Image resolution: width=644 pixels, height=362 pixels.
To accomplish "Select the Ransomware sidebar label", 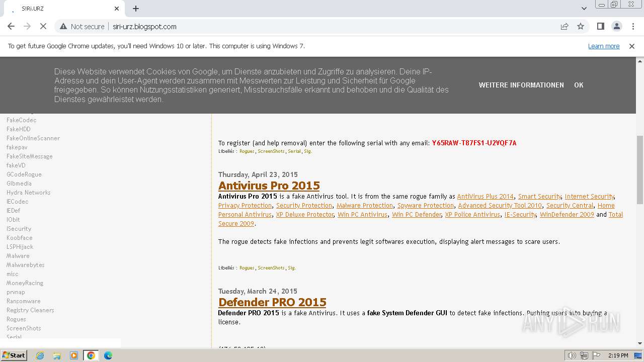I will pyautogui.click(x=23, y=301).
